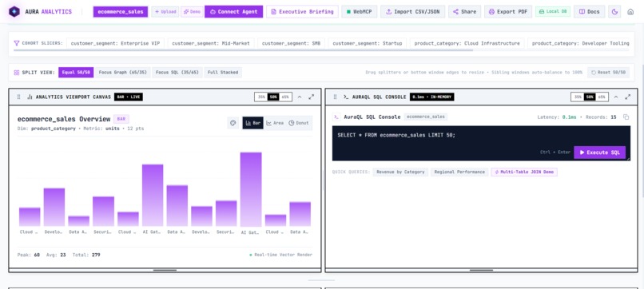
Task: Run the query with Execute SQL
Action: tap(599, 152)
